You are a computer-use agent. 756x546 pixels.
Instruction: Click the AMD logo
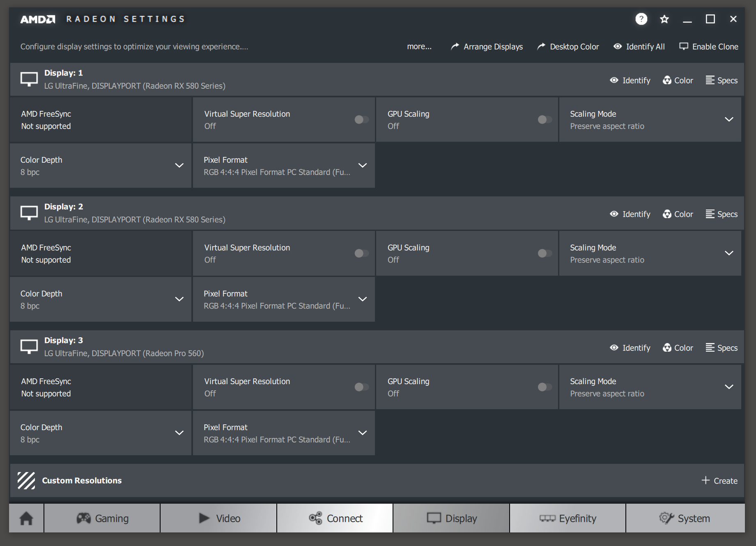click(38, 19)
